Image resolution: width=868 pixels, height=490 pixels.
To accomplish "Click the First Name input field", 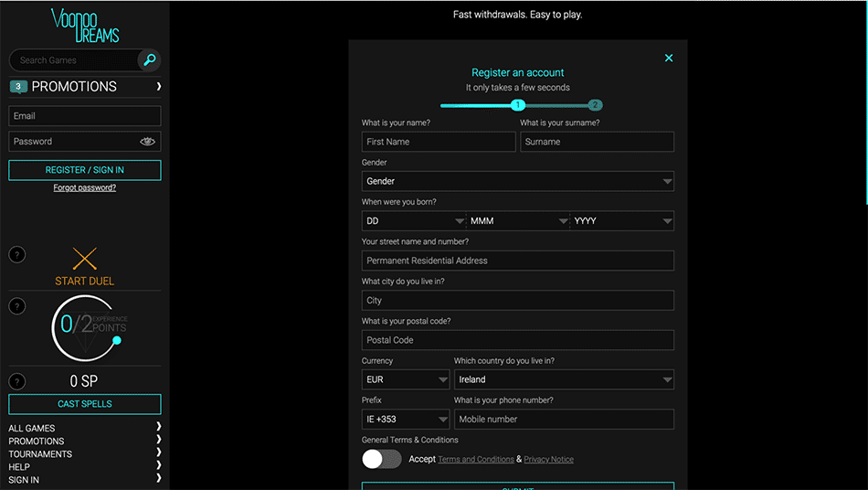I will tap(439, 142).
